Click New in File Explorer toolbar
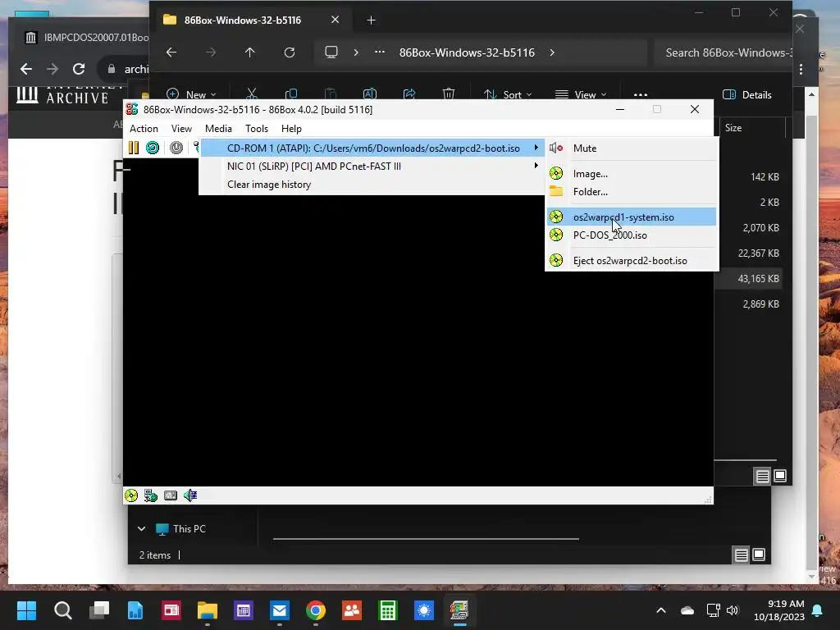 coord(191,94)
